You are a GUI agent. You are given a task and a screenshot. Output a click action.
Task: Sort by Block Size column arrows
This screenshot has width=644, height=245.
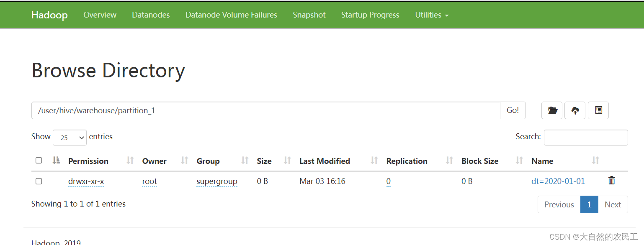click(x=520, y=161)
